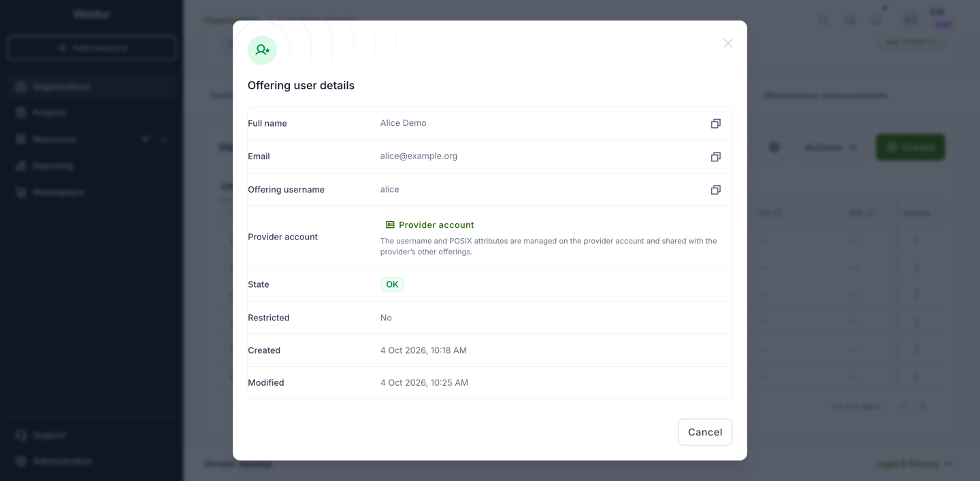Screen dimensions: 980x481
Task: Click the search icon in background top bar
Action: pyautogui.click(x=823, y=20)
